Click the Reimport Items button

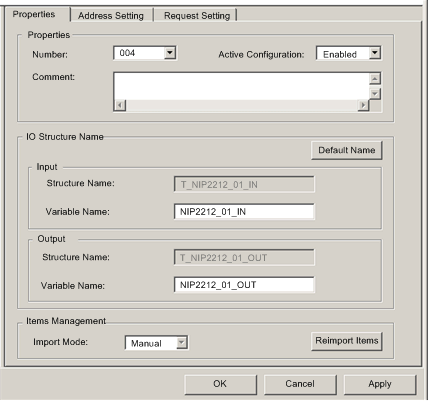point(347,341)
